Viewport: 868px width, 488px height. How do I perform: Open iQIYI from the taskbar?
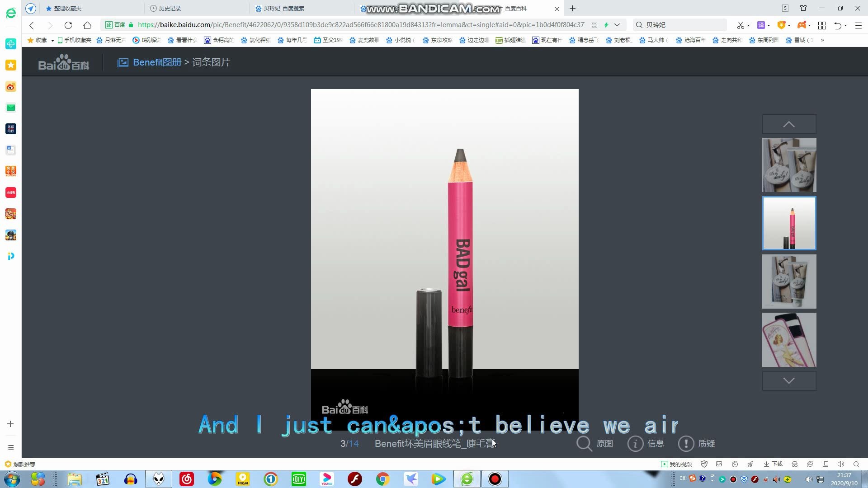298,479
